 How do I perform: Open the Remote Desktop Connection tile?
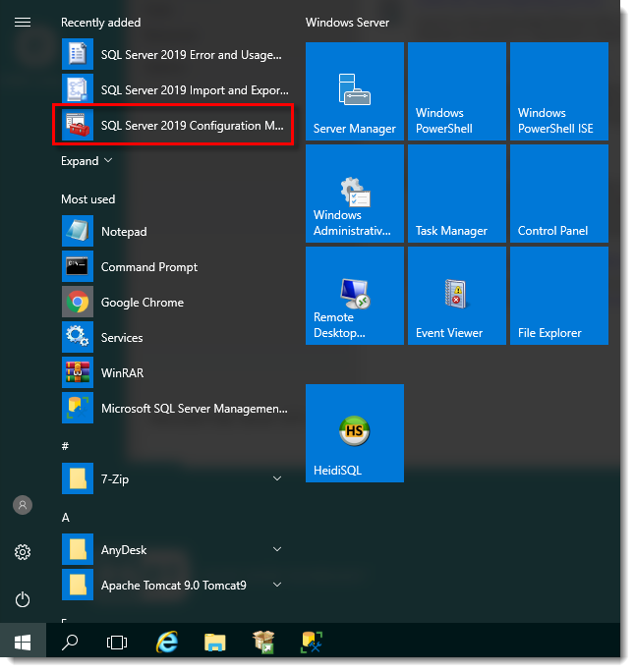357,298
